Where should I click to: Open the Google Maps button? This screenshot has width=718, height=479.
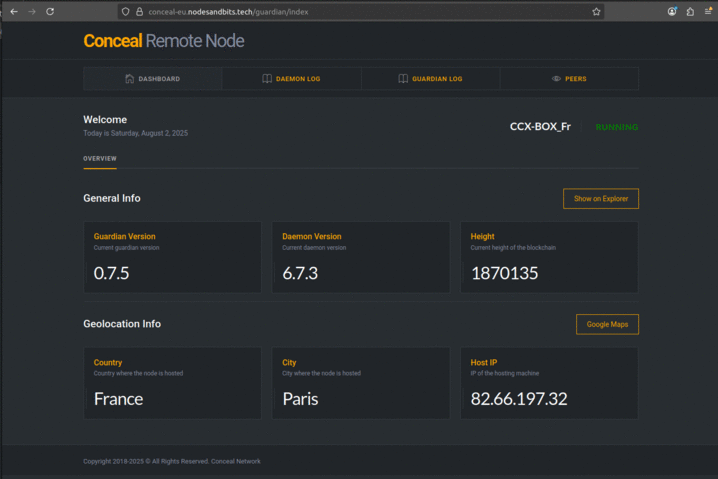click(x=606, y=324)
